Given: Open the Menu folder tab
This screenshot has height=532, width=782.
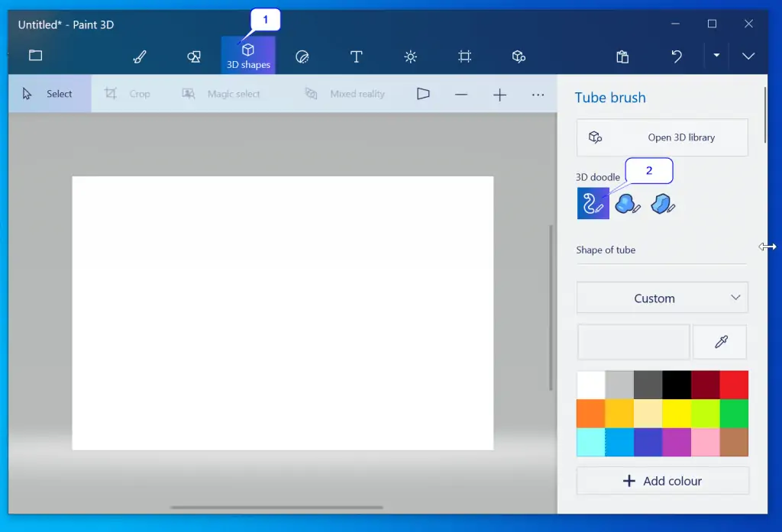Looking at the screenshot, I should pos(35,56).
